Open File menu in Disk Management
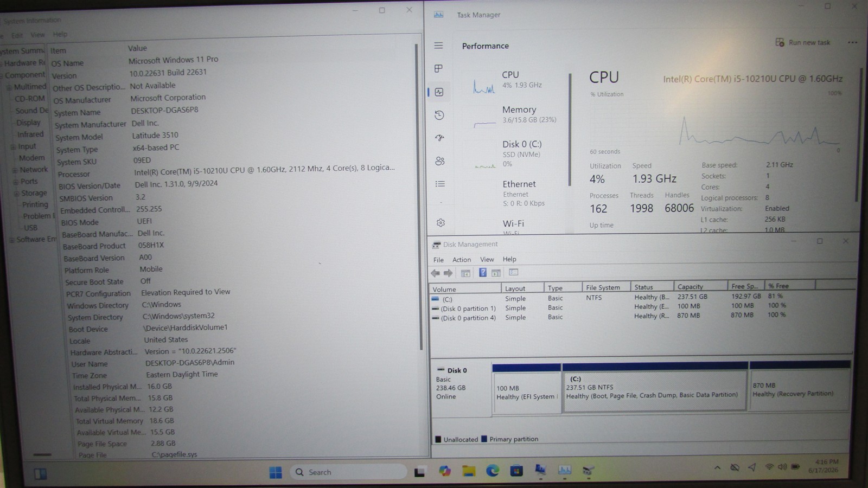The image size is (868, 488). (438, 260)
